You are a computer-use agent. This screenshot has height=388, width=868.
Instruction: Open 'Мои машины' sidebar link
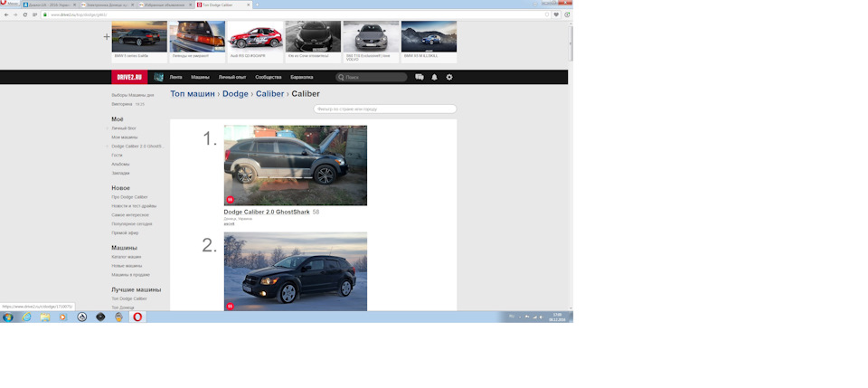pyautogui.click(x=125, y=137)
